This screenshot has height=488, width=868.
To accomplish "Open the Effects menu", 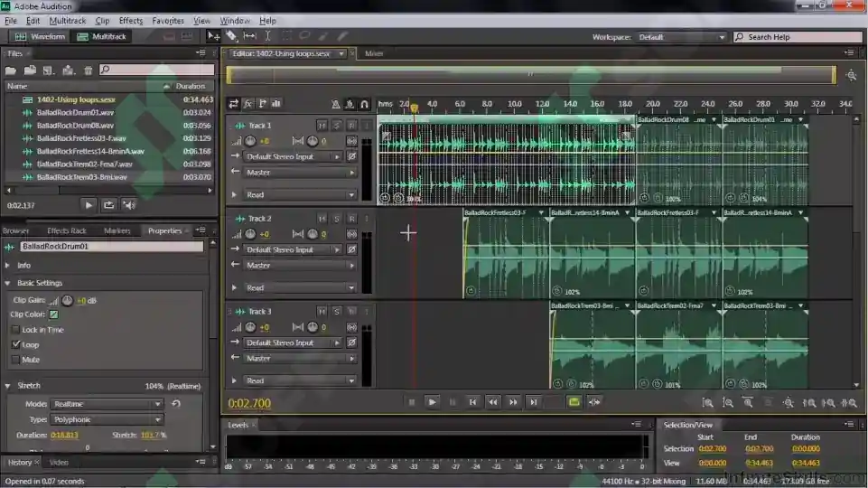I will (131, 21).
